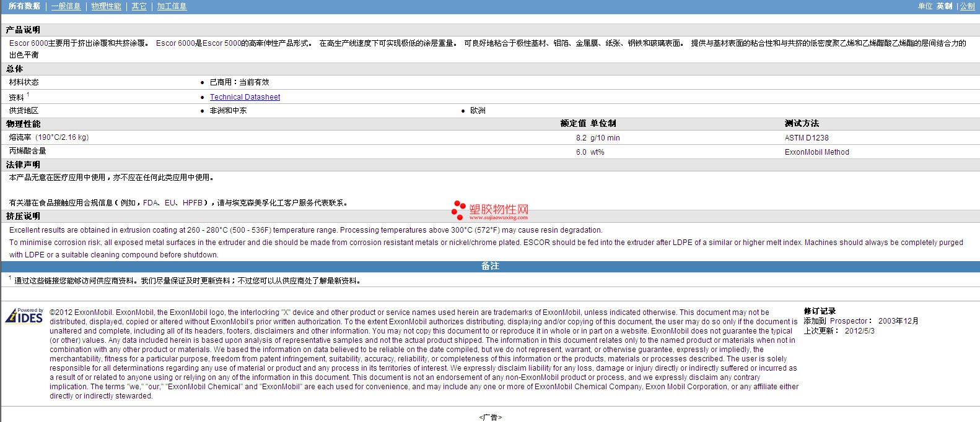The width and height of the screenshot is (980, 422).
Task: Open the Technical Datasheet link
Action: [x=245, y=97]
